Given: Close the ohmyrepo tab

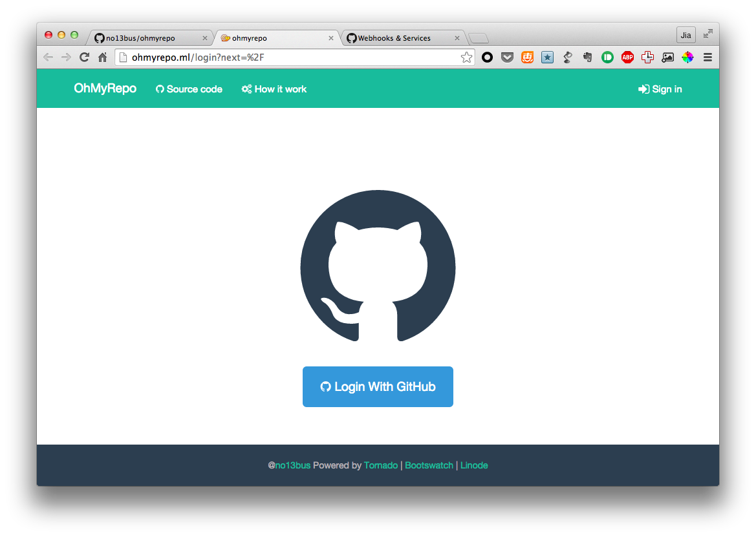Looking at the screenshot, I should click(x=330, y=38).
